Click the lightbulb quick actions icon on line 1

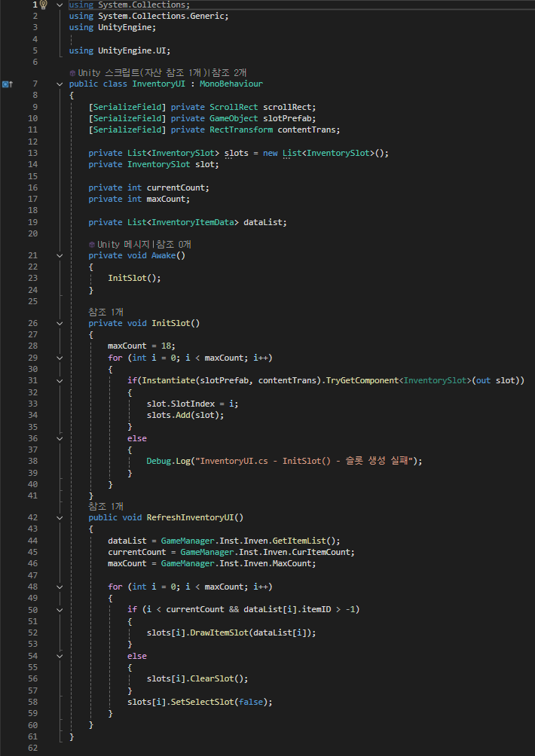tap(43, 5)
